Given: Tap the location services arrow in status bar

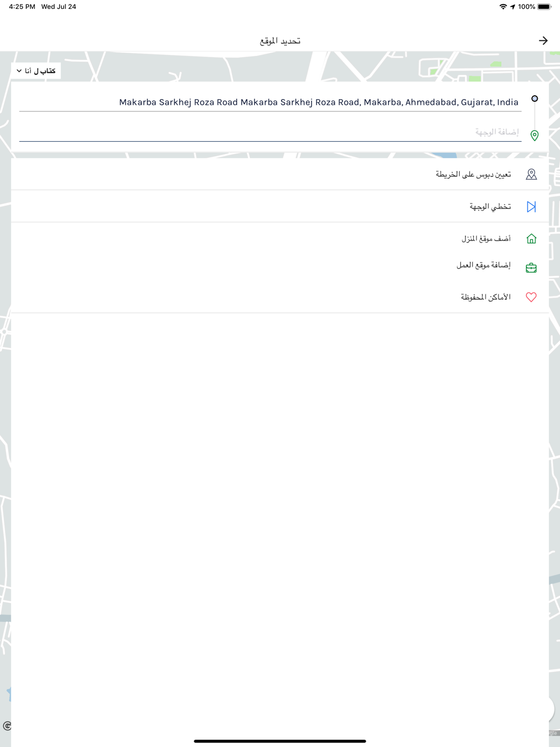Looking at the screenshot, I should click(512, 7).
